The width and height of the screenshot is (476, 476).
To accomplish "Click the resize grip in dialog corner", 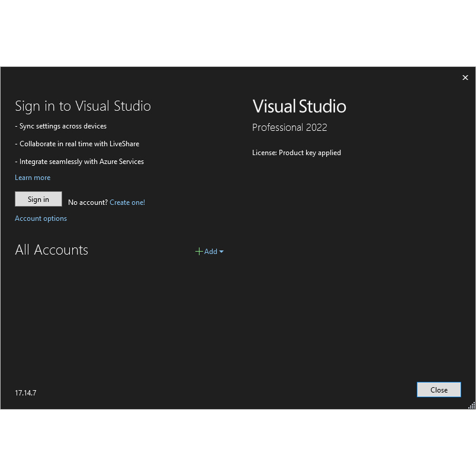I will (x=472, y=406).
